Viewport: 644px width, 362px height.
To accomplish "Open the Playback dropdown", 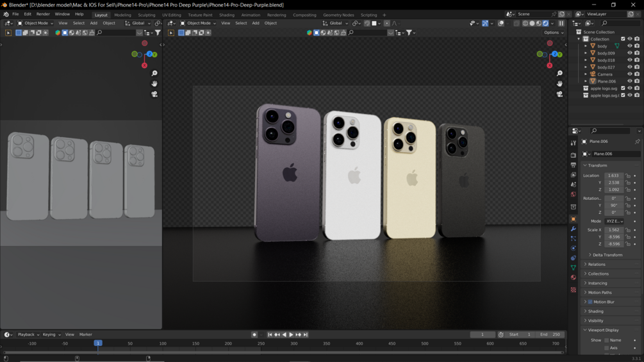I will coord(28,335).
